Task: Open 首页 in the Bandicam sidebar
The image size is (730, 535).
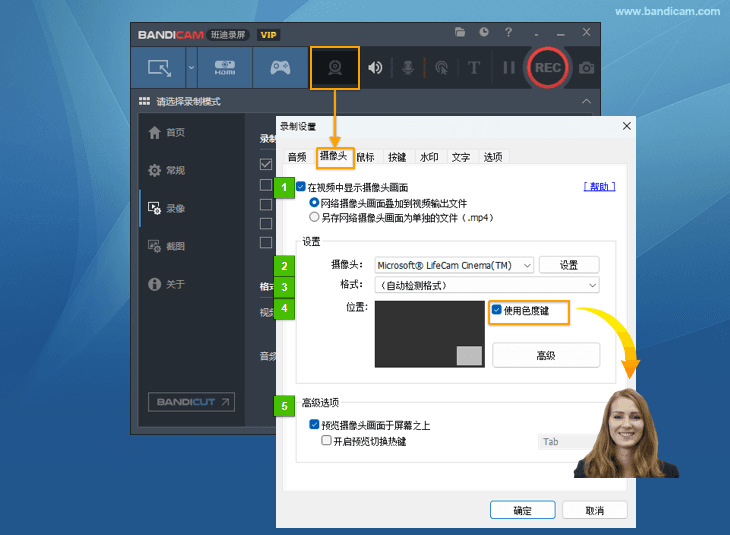Action: point(167,133)
